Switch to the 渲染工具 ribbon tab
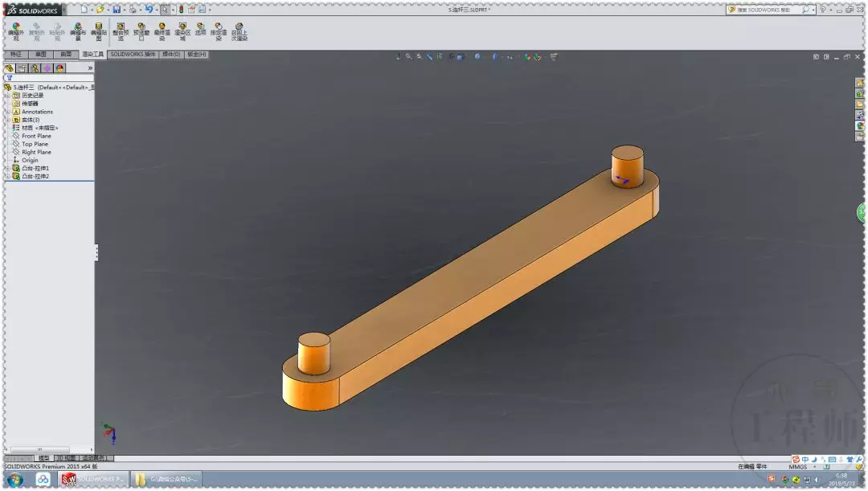This screenshot has width=868, height=491. point(92,55)
